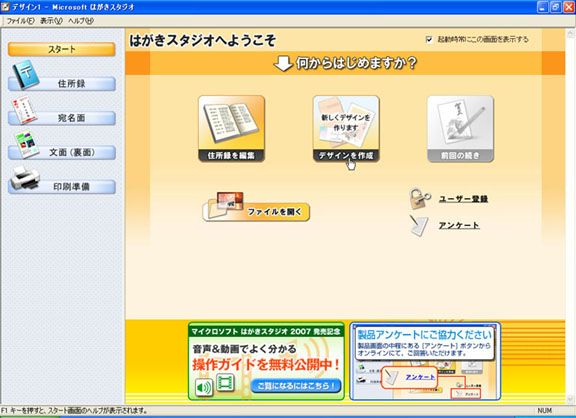
Task: Select the grayed 前回の続き tile
Action: [460, 129]
